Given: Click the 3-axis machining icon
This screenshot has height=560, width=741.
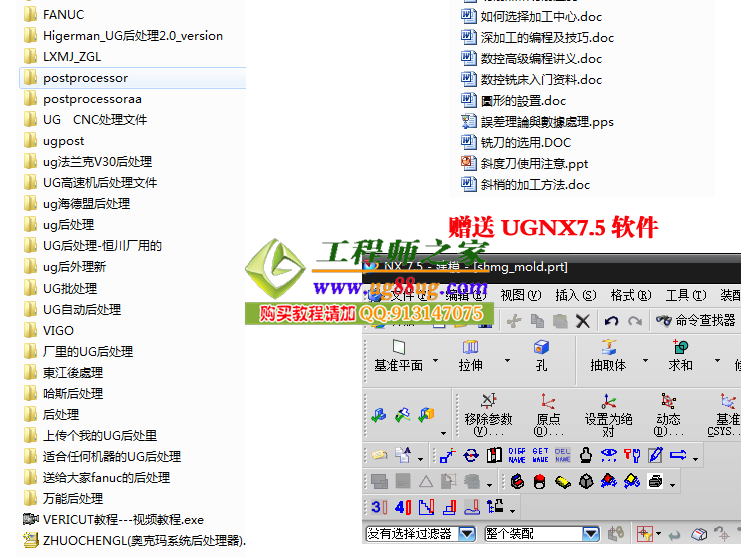Looking at the screenshot, I should pyautogui.click(x=379, y=508).
